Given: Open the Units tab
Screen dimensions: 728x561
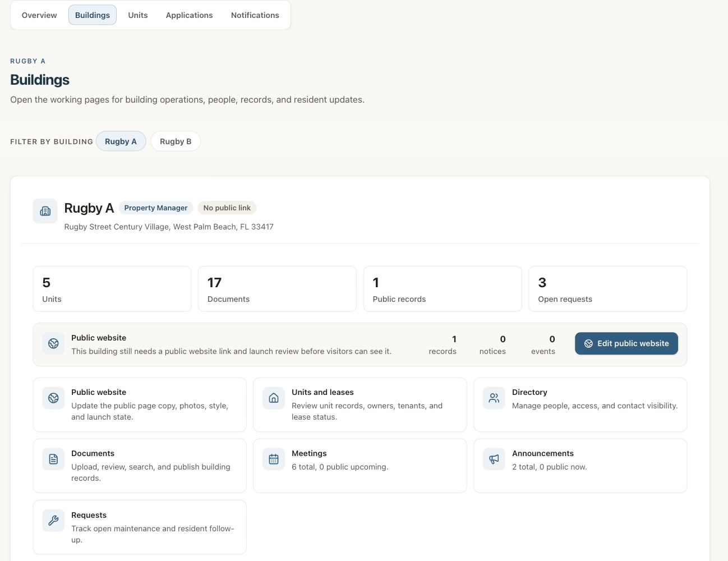Looking at the screenshot, I should pos(138,15).
